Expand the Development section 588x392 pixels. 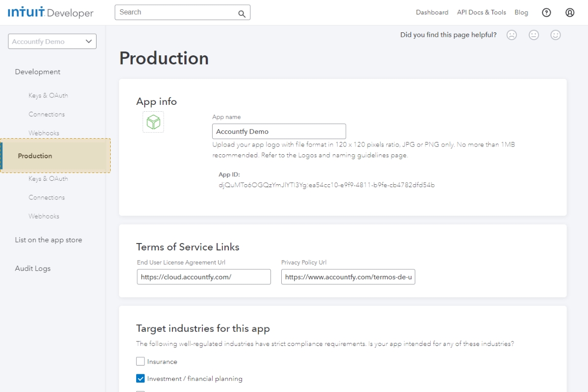click(37, 72)
